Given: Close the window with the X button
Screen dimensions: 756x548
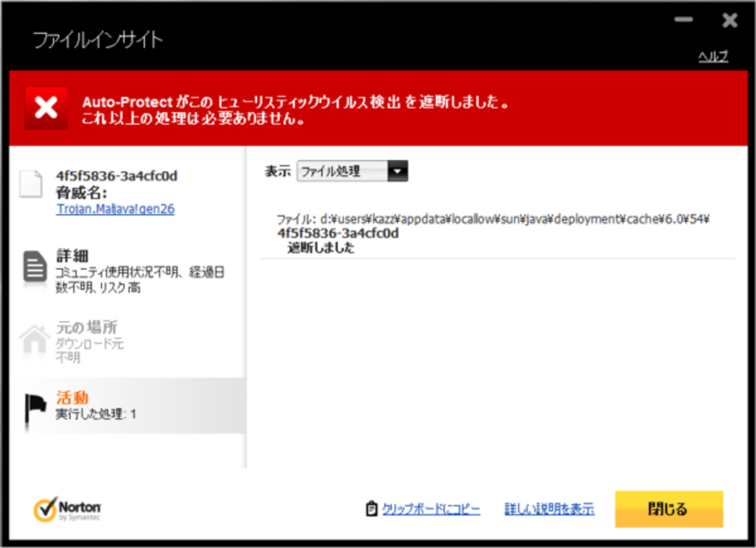Looking at the screenshot, I should [730, 21].
